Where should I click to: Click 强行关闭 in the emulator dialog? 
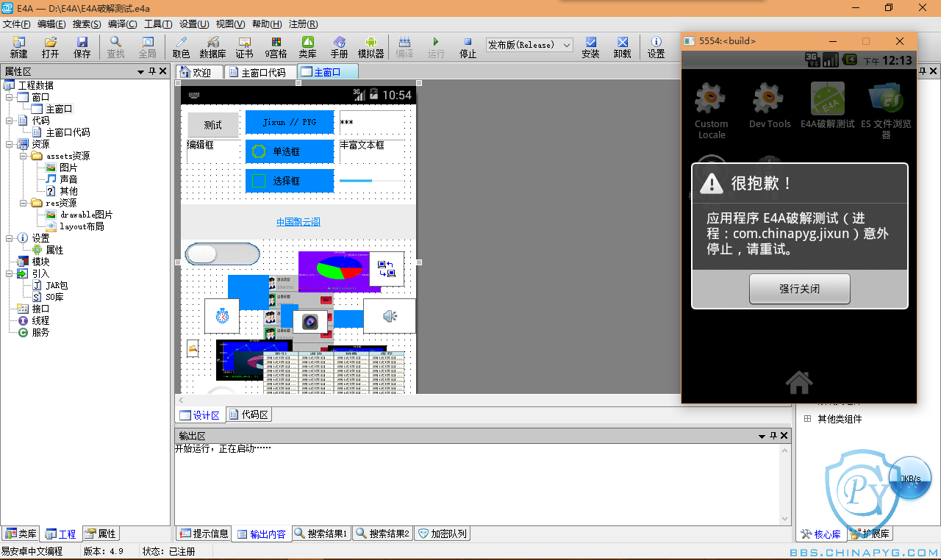[x=799, y=289]
